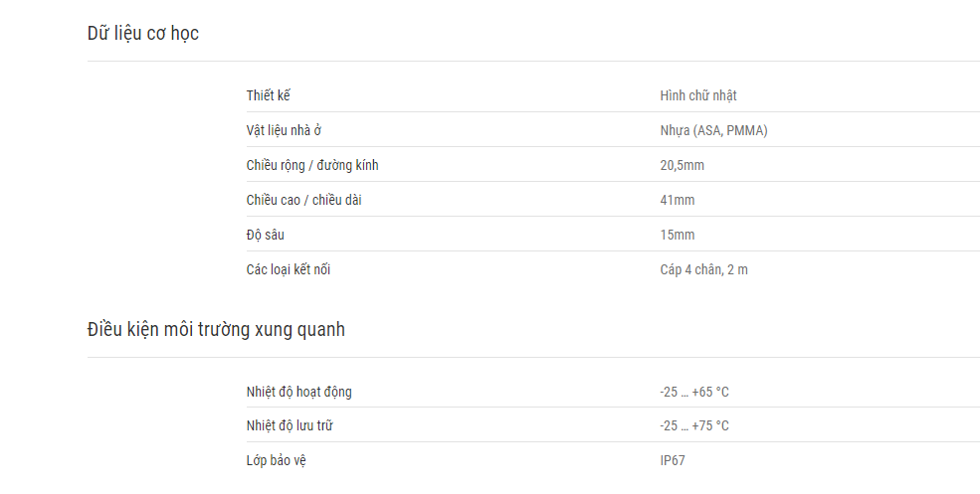Click the '20,5mm' width value

tap(682, 166)
